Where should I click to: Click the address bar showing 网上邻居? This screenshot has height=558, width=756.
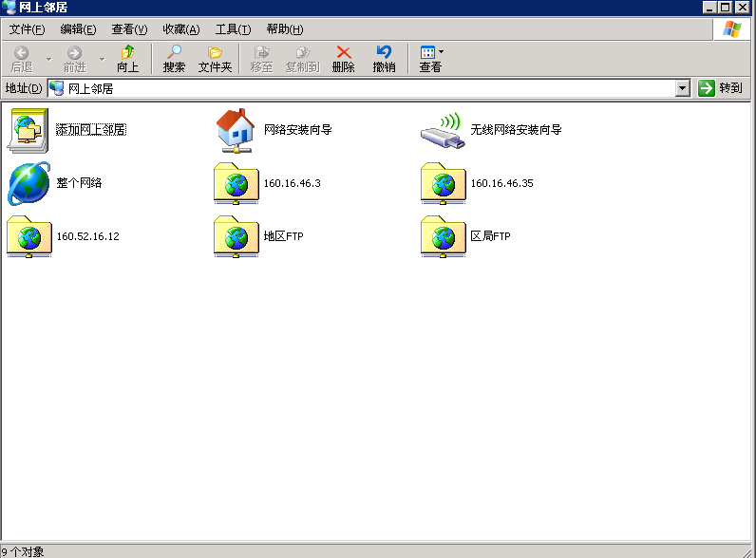click(x=362, y=88)
